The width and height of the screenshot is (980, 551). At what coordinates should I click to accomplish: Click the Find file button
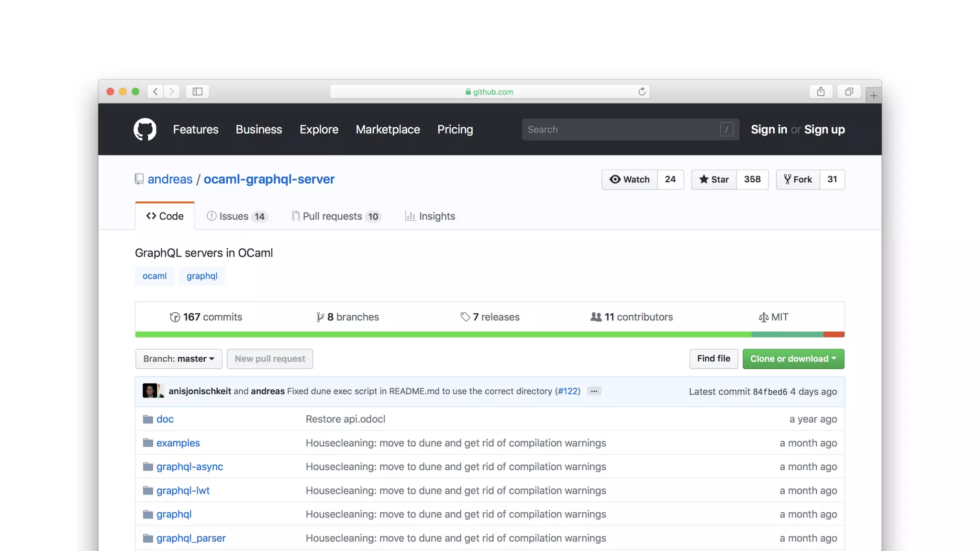(x=713, y=359)
